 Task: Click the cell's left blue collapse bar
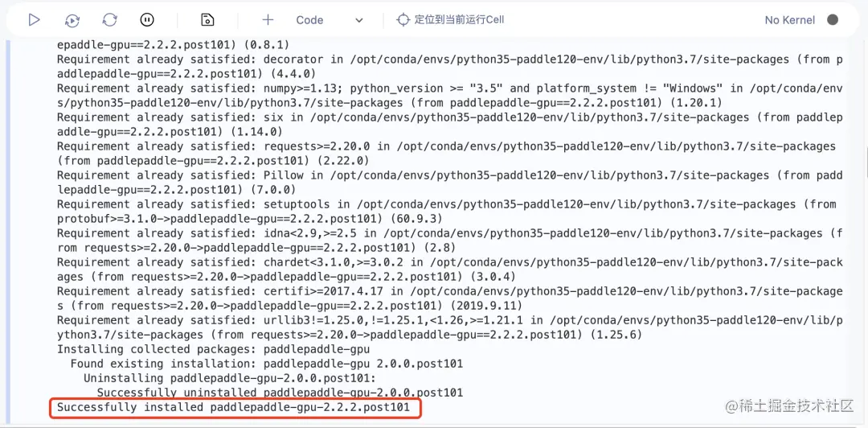pos(8,232)
